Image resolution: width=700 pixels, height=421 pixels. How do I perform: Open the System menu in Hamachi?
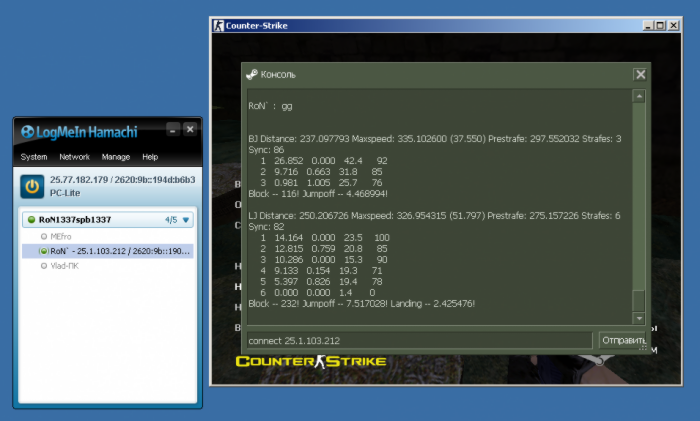click(34, 157)
